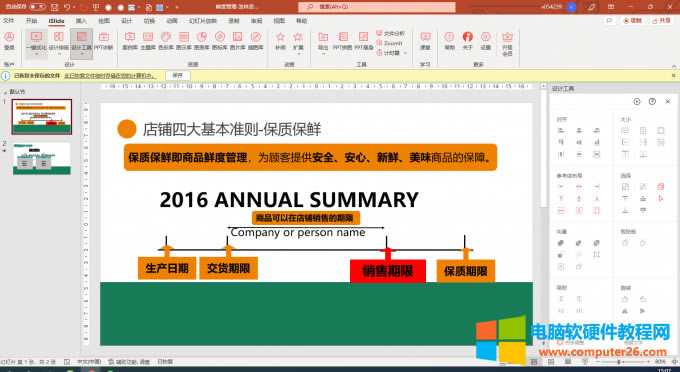Click the 关于 about icon
The height and width of the screenshot is (372, 680).
click(x=468, y=40)
